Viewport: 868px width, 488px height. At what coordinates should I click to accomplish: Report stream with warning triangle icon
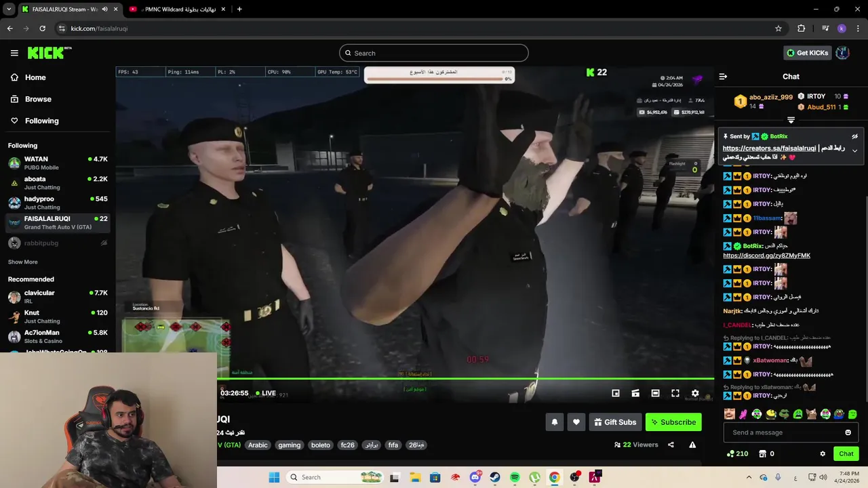tap(692, 445)
